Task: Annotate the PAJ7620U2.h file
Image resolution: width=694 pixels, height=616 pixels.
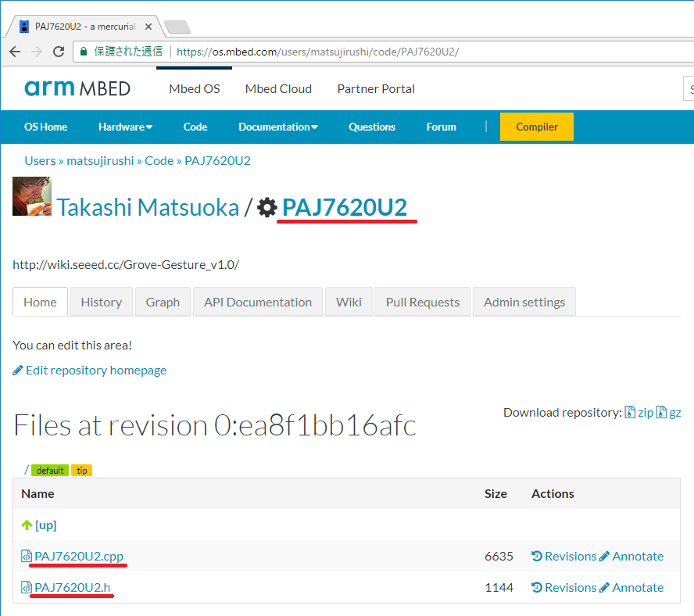Action: pyautogui.click(x=637, y=587)
